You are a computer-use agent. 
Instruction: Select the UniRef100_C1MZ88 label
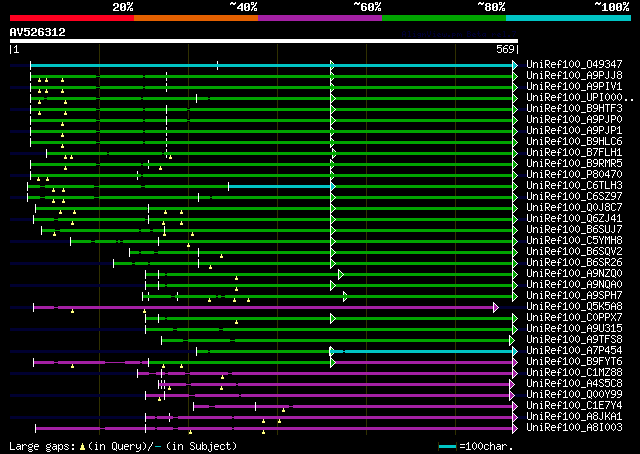coord(574,373)
